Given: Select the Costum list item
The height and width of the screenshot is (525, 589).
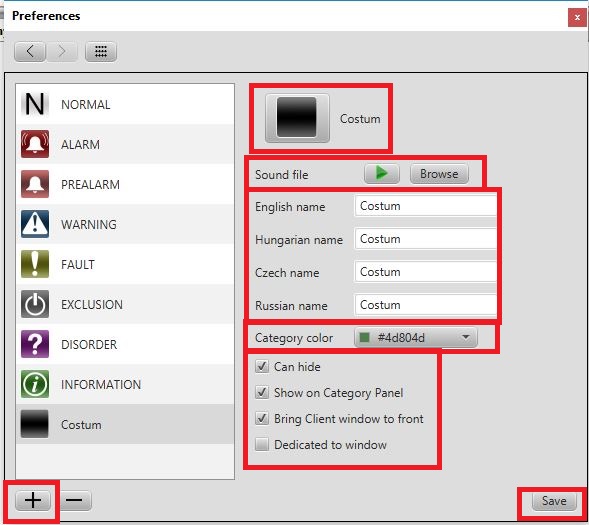Looking at the screenshot, I should tap(125, 424).
